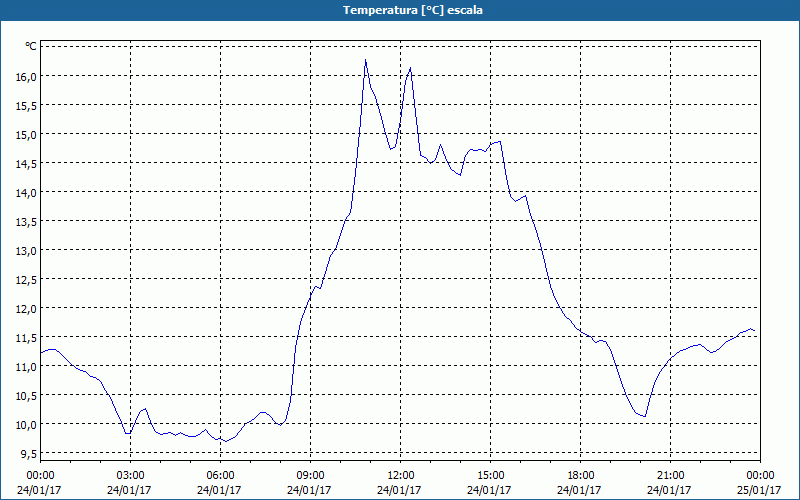Click the 10,5 y-axis label
The width and height of the screenshot is (800, 500).
coord(28,395)
